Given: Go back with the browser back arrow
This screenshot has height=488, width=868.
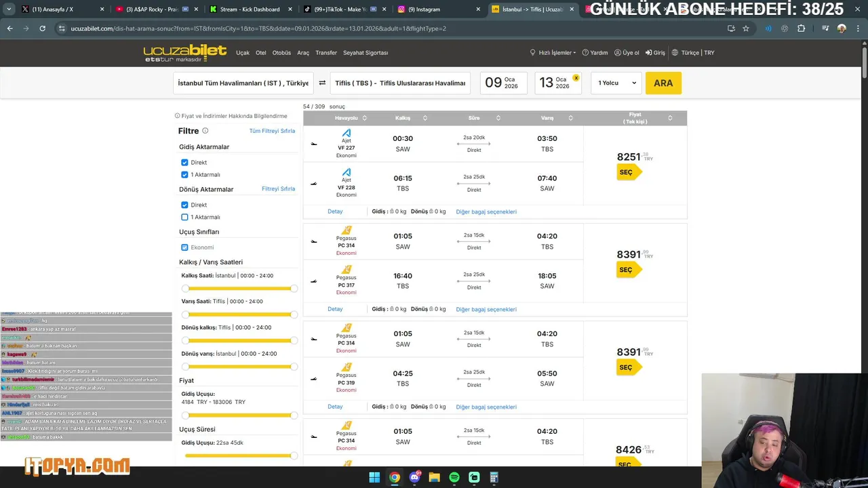Looking at the screenshot, I should point(9,28).
